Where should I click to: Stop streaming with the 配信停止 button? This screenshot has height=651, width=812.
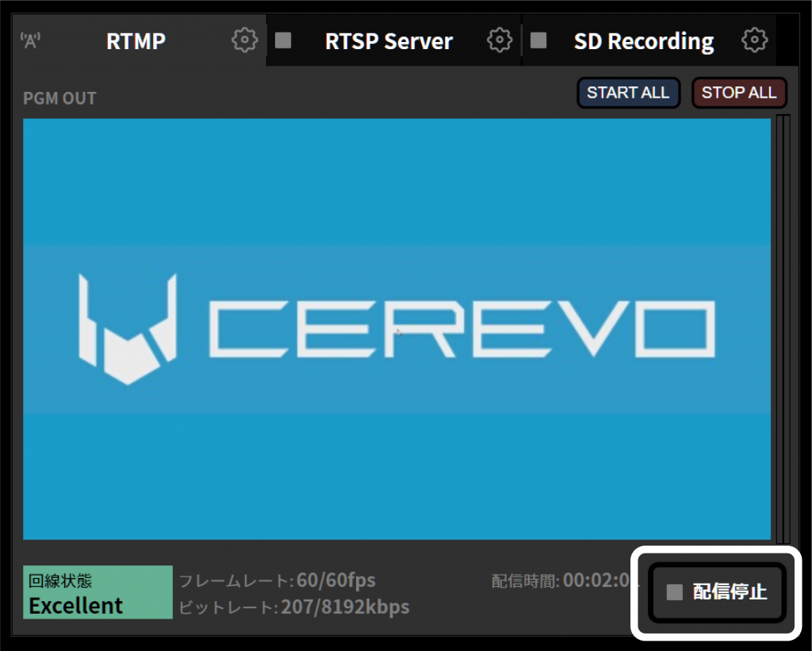click(x=717, y=592)
